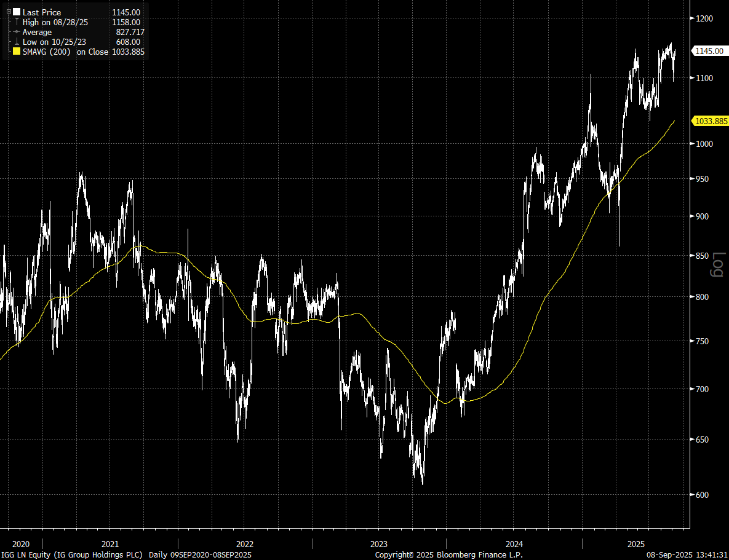The height and width of the screenshot is (560, 729).
Task: Click the 'Log' scale label on right axis
Action: tap(717, 264)
